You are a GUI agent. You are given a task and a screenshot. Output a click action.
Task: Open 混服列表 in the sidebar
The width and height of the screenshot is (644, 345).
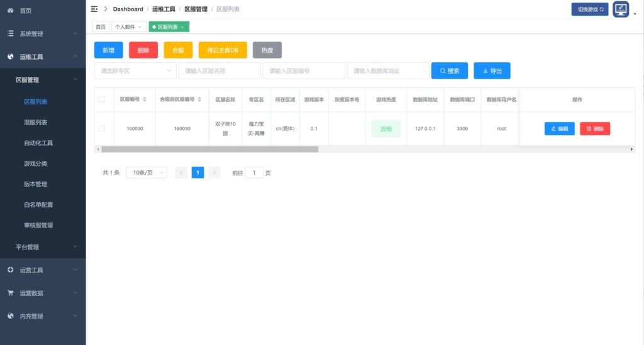coord(36,123)
